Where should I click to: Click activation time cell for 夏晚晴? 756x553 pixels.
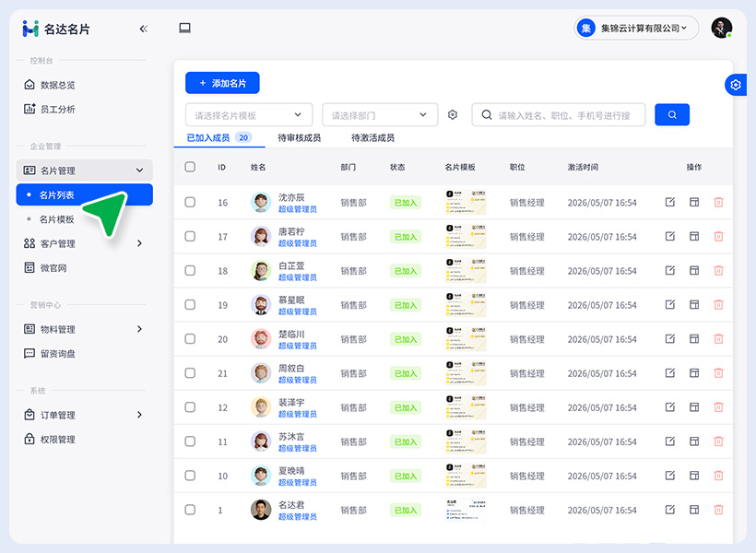602,476
